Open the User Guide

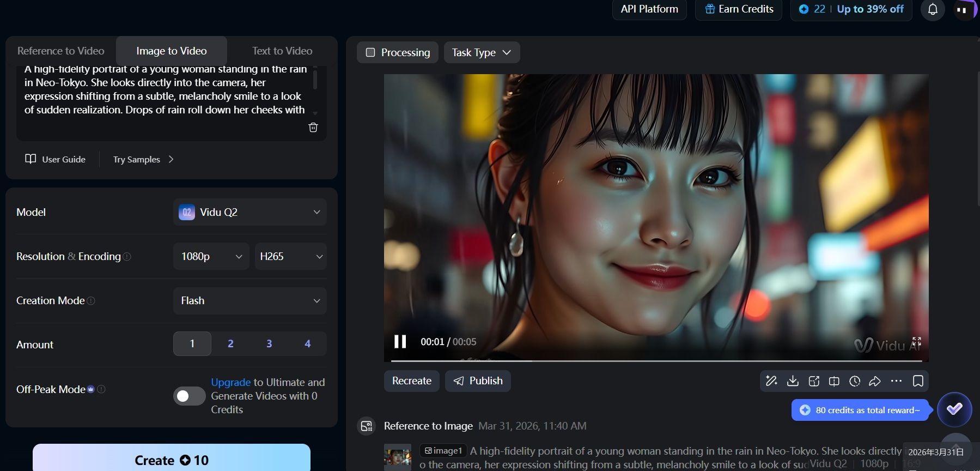[x=56, y=159]
